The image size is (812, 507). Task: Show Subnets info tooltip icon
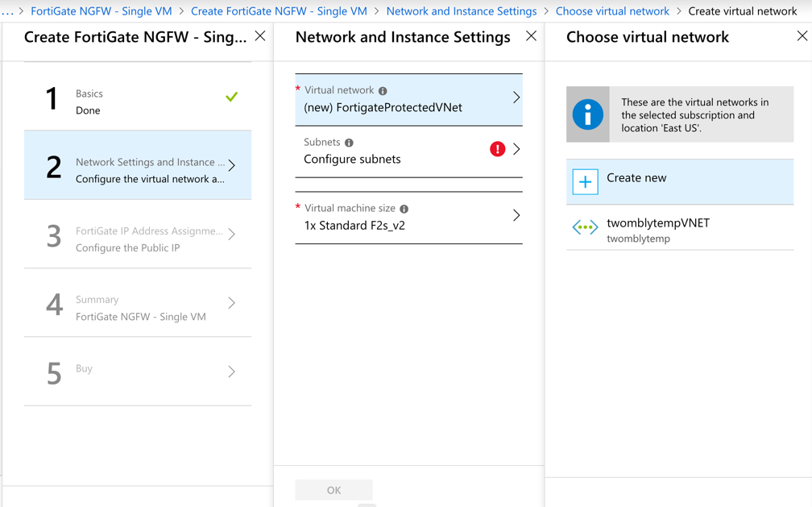[349, 143]
